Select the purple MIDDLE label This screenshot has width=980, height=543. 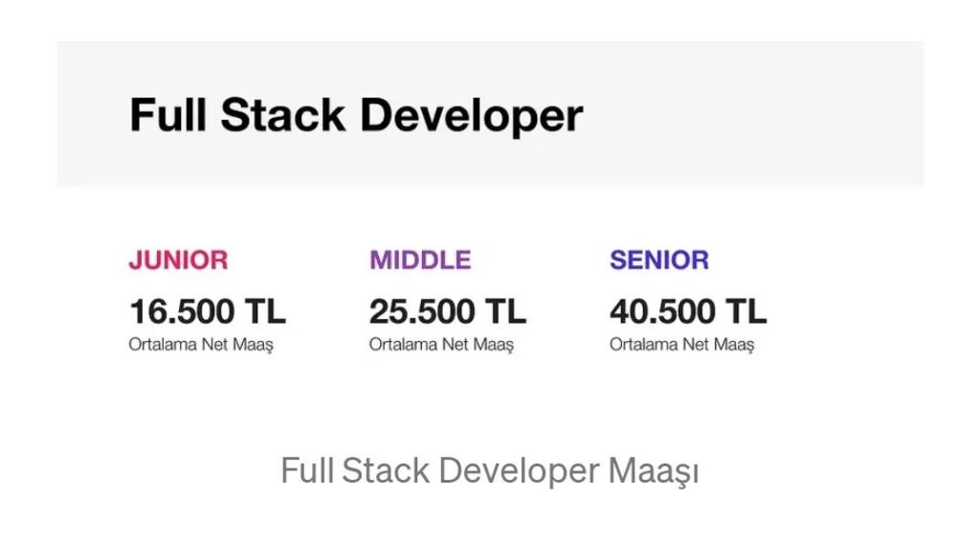coord(420,260)
